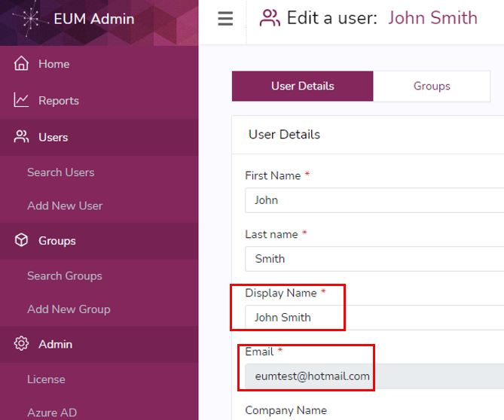Open Add New User page
504x420 pixels.
pyautogui.click(x=65, y=205)
